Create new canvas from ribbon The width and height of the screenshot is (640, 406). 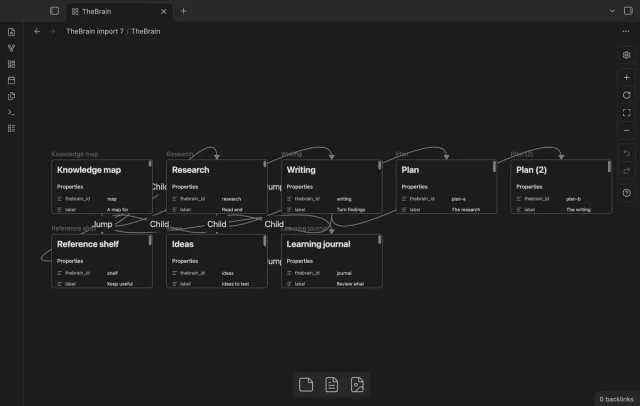tap(11, 64)
